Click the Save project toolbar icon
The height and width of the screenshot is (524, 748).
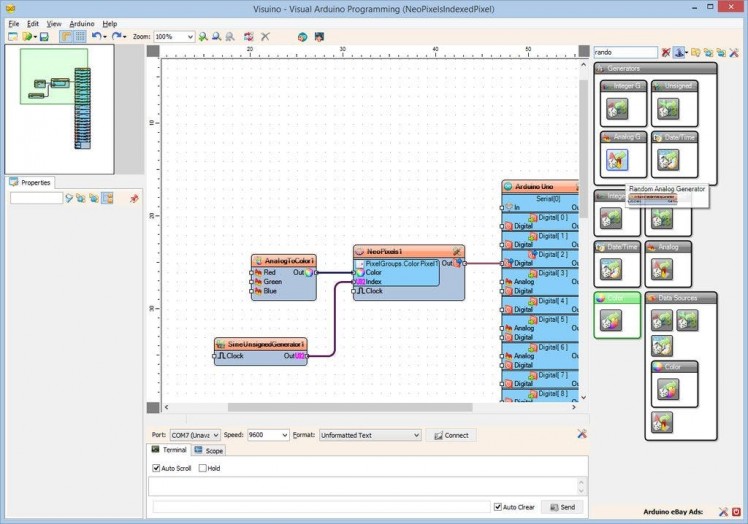(44, 37)
